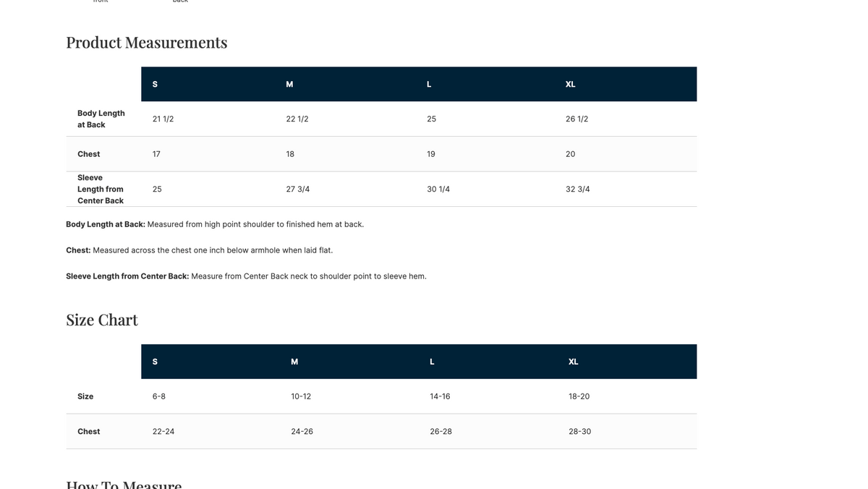The width and height of the screenshot is (868, 489).
Task: Click the Sleeve Length from Center Back row label
Action: coord(101,189)
